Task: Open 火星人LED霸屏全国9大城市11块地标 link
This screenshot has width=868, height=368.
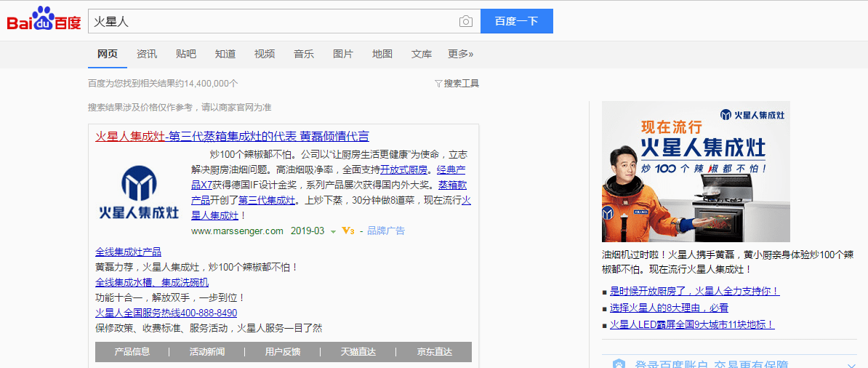Action: pos(692,325)
